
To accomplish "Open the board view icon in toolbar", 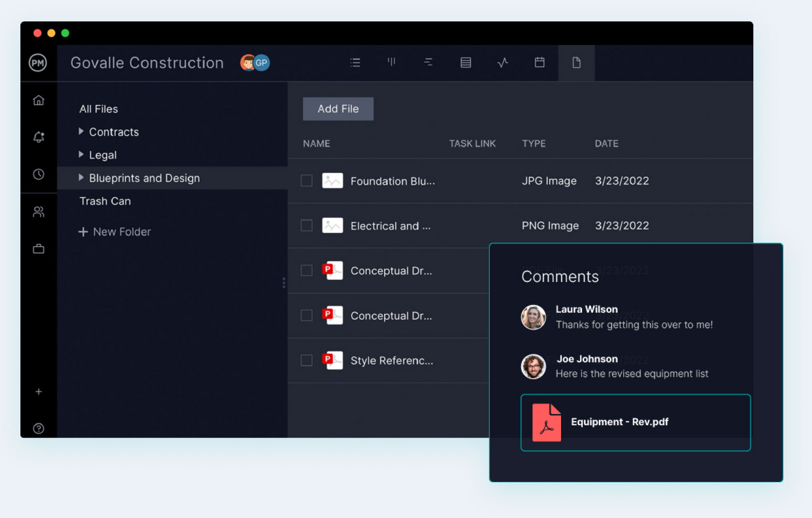I will click(391, 63).
